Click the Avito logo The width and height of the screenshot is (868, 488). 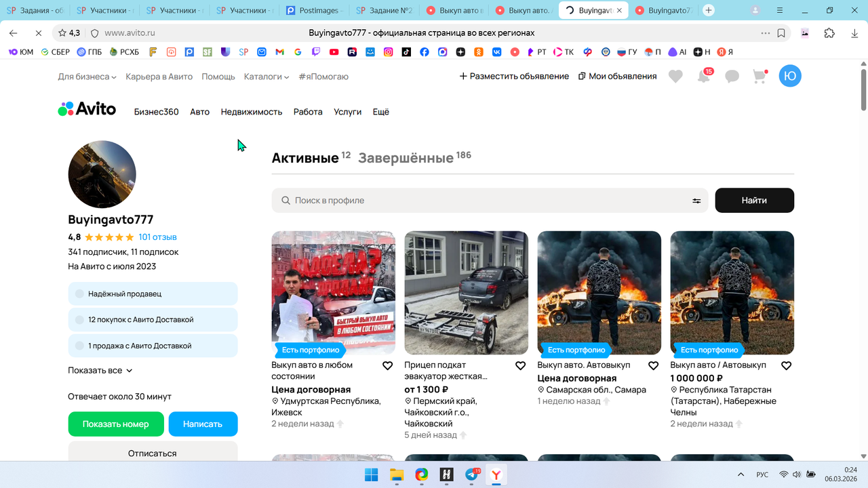(87, 109)
